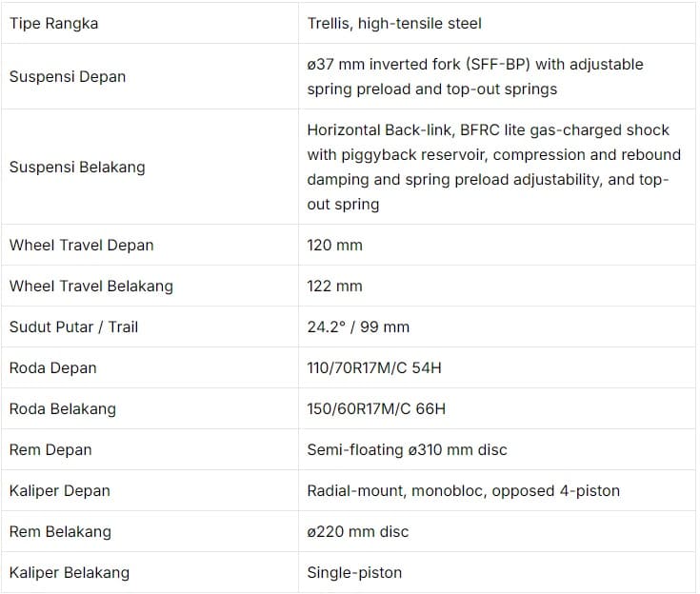
Task: Click the "Kaliper Belakang" row label
Action: click(70, 572)
